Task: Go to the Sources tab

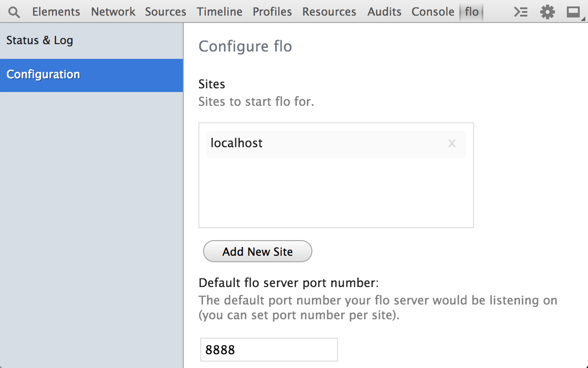Action: coord(165,12)
